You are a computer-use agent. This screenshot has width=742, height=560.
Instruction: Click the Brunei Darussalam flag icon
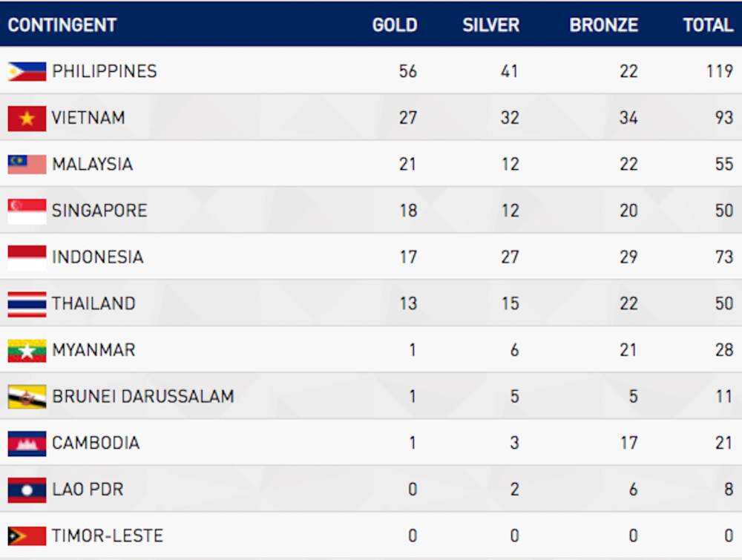pyautogui.click(x=27, y=396)
